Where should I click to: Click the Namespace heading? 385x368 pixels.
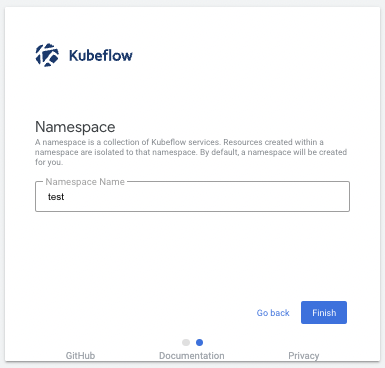pyautogui.click(x=75, y=127)
